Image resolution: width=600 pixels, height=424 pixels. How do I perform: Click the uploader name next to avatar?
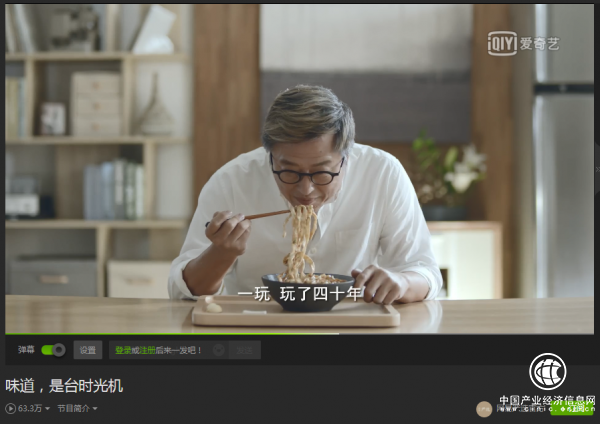click(521, 409)
